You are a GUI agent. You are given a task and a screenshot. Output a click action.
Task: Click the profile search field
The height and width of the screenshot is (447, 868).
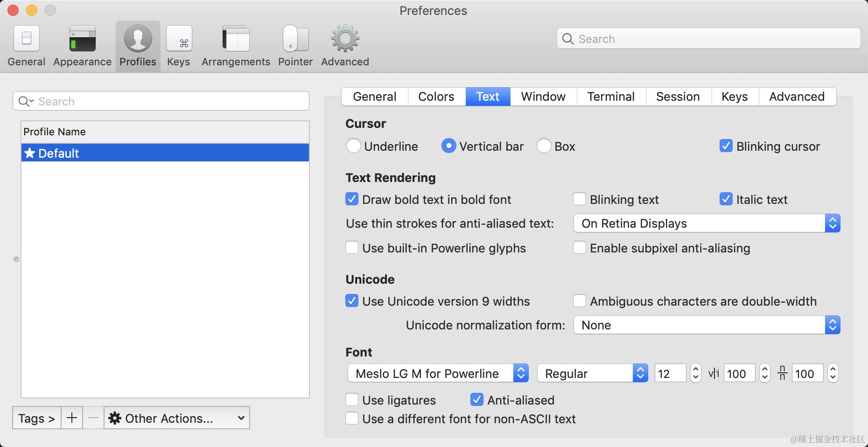pyautogui.click(x=161, y=101)
